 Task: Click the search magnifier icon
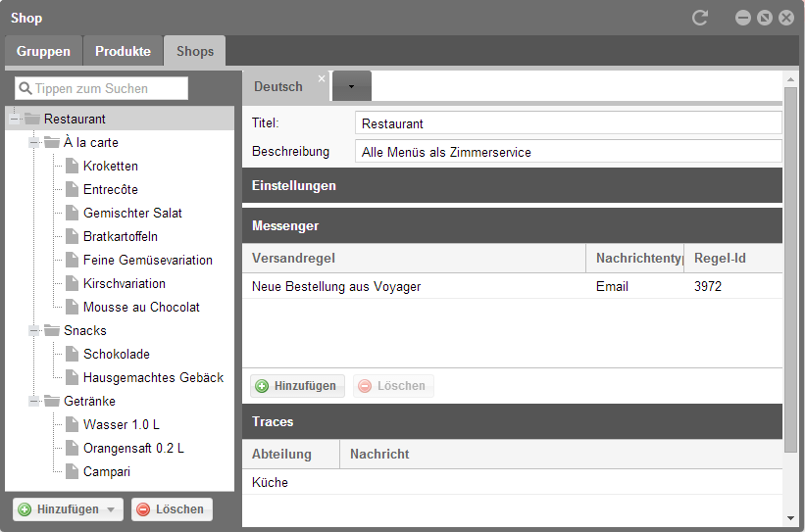point(25,88)
